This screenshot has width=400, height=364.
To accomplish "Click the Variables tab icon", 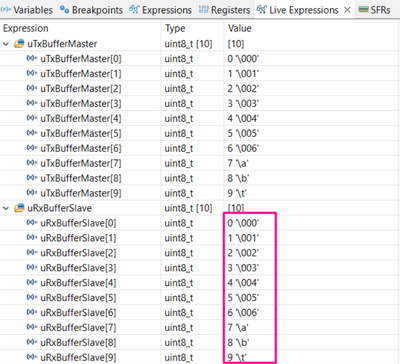I will [5, 10].
